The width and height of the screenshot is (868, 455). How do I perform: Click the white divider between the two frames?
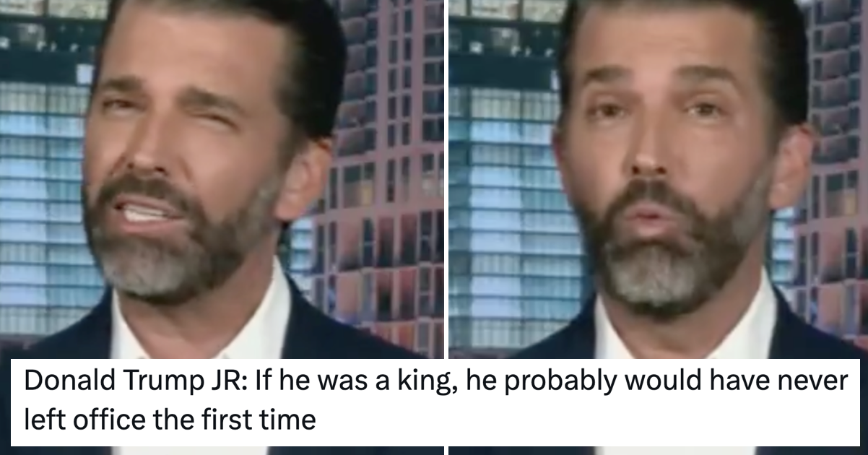pyautogui.click(x=446, y=179)
